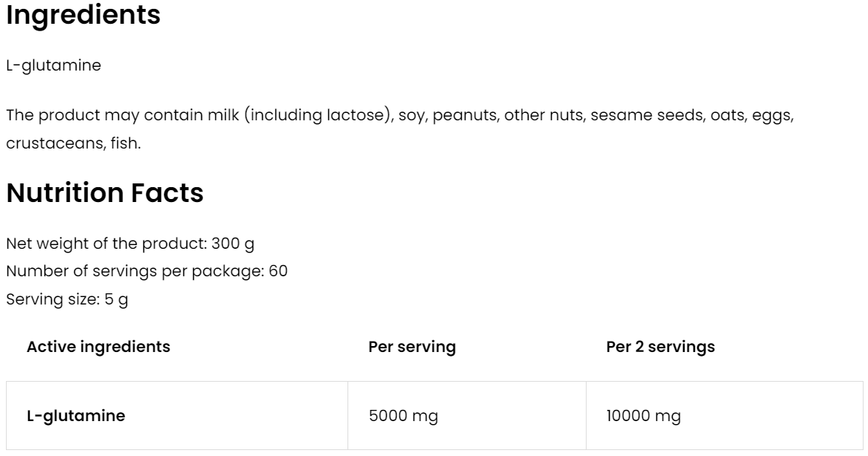Click the Ingredients heading

click(83, 16)
